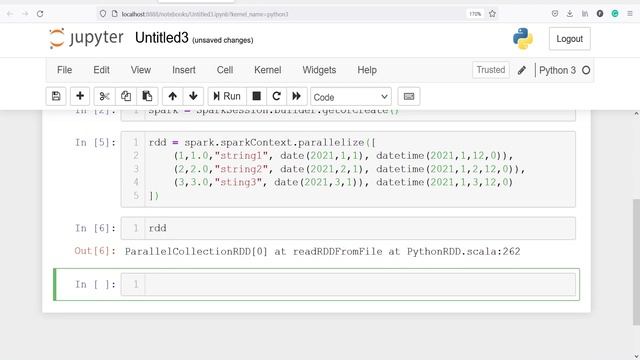Open browser downloads arrow icon

click(570, 14)
